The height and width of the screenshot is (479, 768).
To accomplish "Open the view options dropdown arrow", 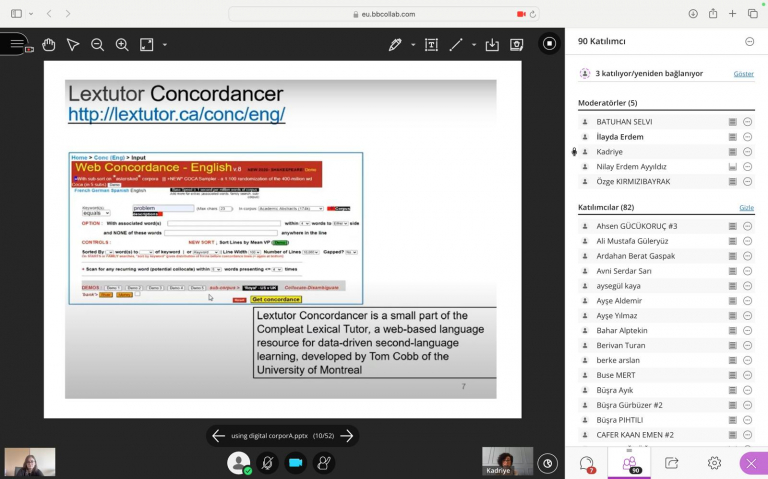I will click(x=165, y=45).
